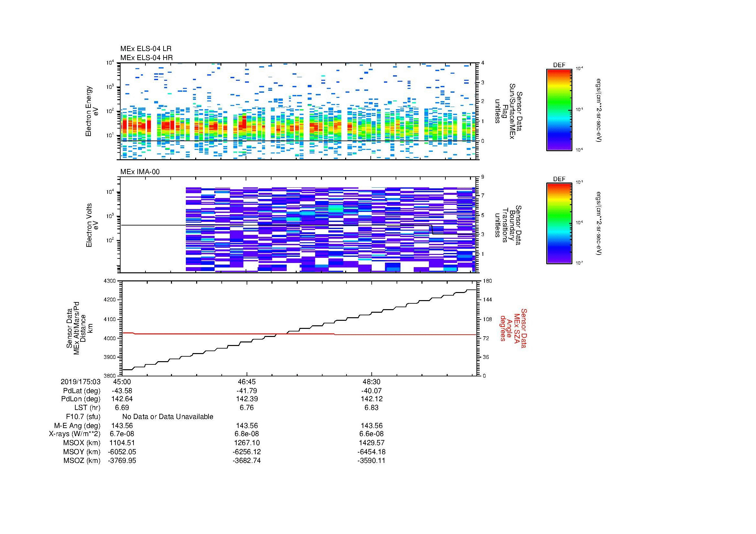
Task: Click the 180 SZA axis tick label
Action: [x=487, y=281]
